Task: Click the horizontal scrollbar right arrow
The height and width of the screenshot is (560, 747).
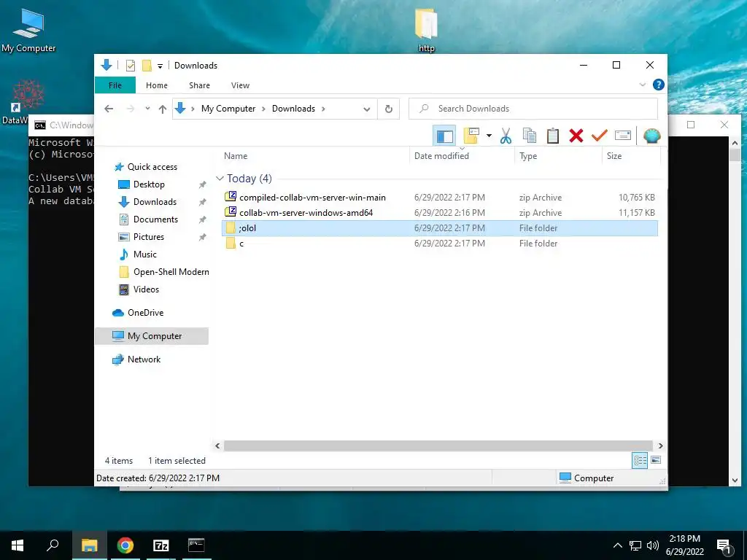Action: tap(660, 446)
